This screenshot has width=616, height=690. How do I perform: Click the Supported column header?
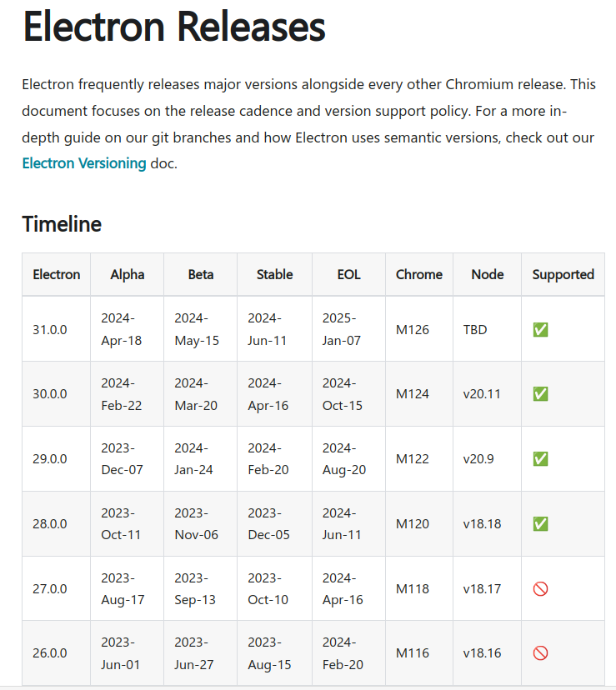563,275
